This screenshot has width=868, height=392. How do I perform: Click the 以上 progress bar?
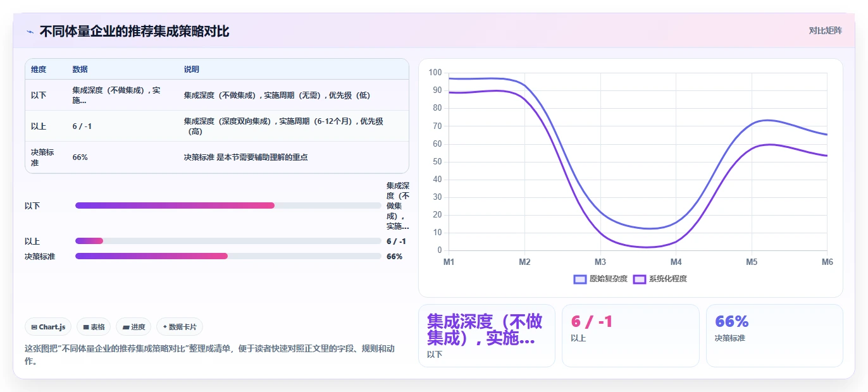click(x=228, y=241)
